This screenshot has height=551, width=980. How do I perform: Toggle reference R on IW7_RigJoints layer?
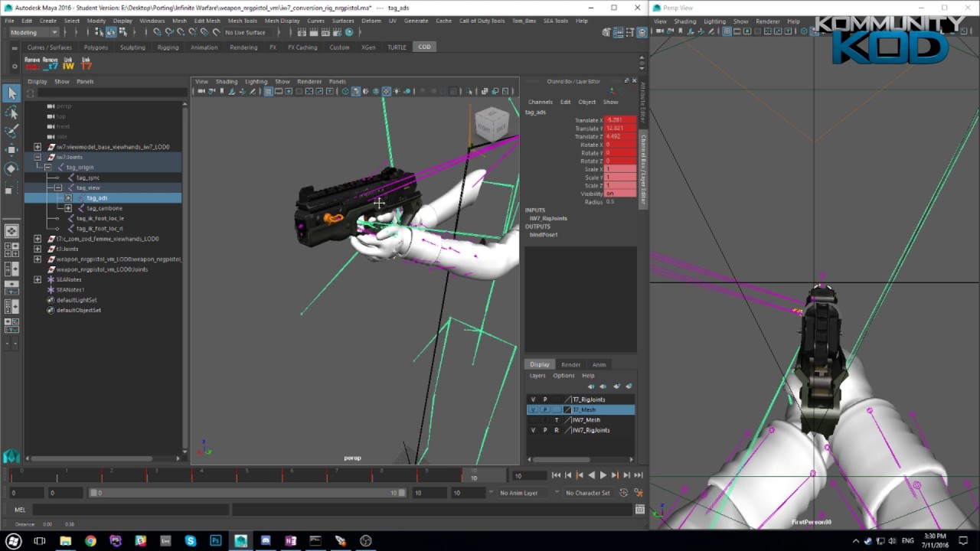[557, 430]
